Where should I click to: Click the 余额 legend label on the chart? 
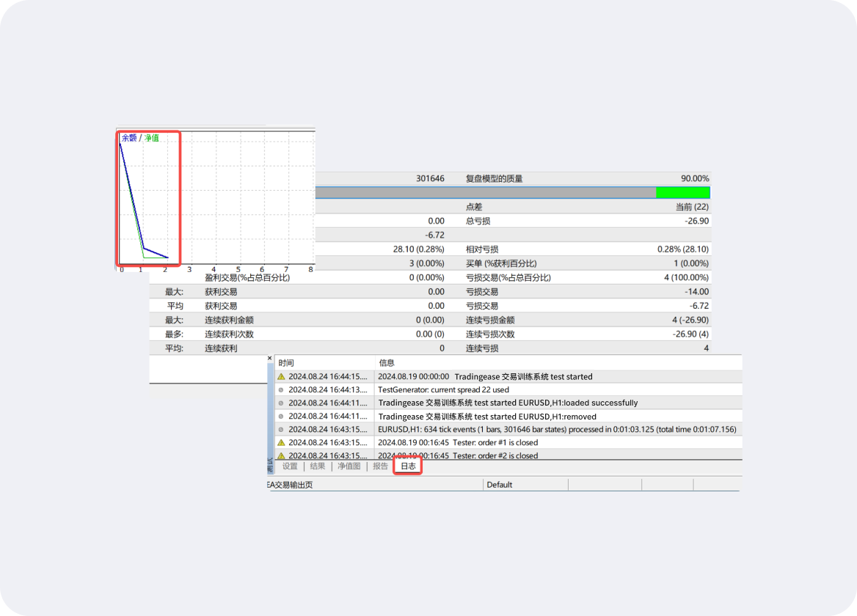(129, 138)
